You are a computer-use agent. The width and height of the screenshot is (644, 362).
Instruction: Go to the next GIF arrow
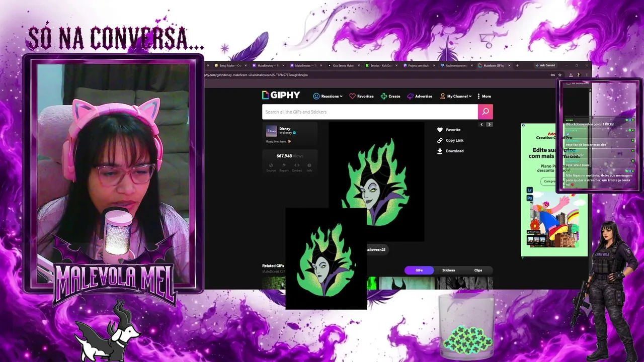click(x=489, y=124)
